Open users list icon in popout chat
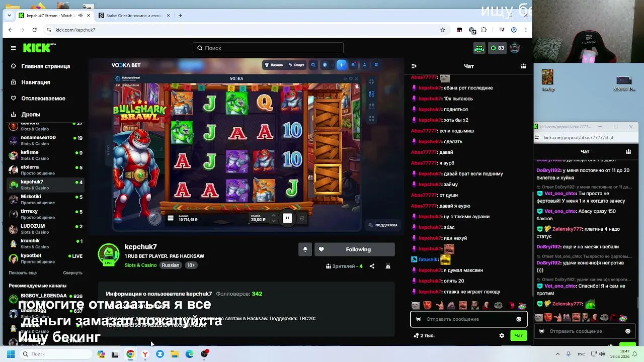Image resolution: width=644 pixels, height=362 pixels. tap(628, 151)
